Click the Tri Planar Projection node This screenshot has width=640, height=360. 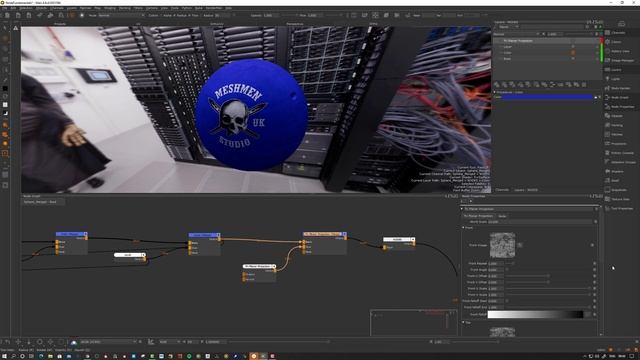[x=259, y=273]
